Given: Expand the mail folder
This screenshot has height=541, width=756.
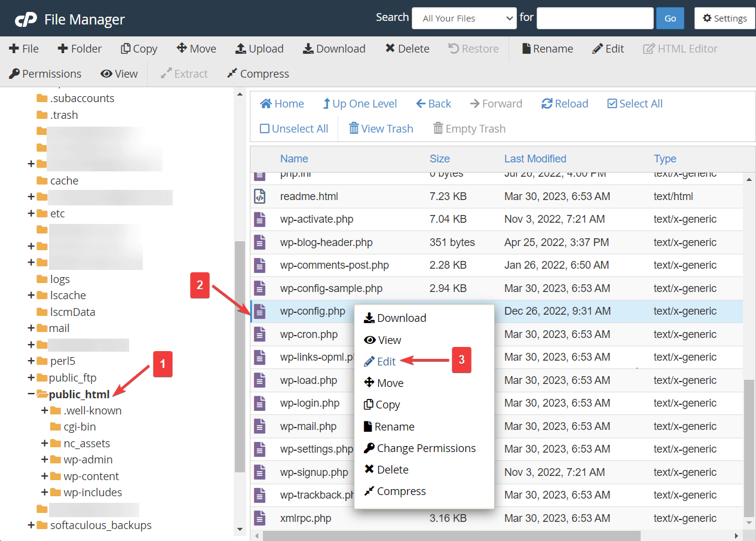Looking at the screenshot, I should 30,328.
